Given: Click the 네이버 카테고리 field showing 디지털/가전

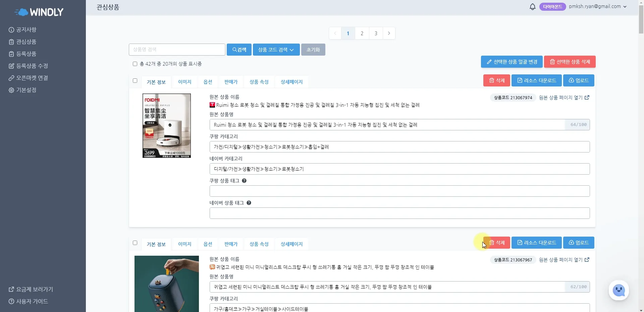Looking at the screenshot, I should click(x=399, y=169).
